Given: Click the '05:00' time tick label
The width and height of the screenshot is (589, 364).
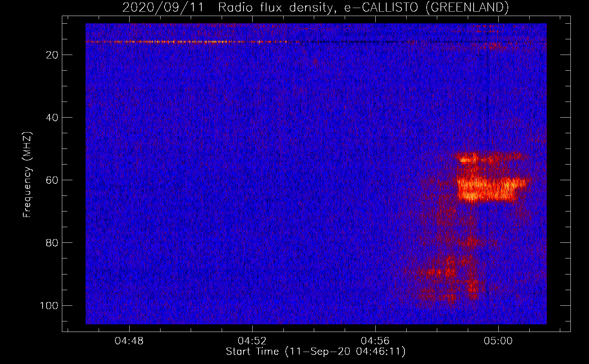Looking at the screenshot, I should tap(498, 341).
